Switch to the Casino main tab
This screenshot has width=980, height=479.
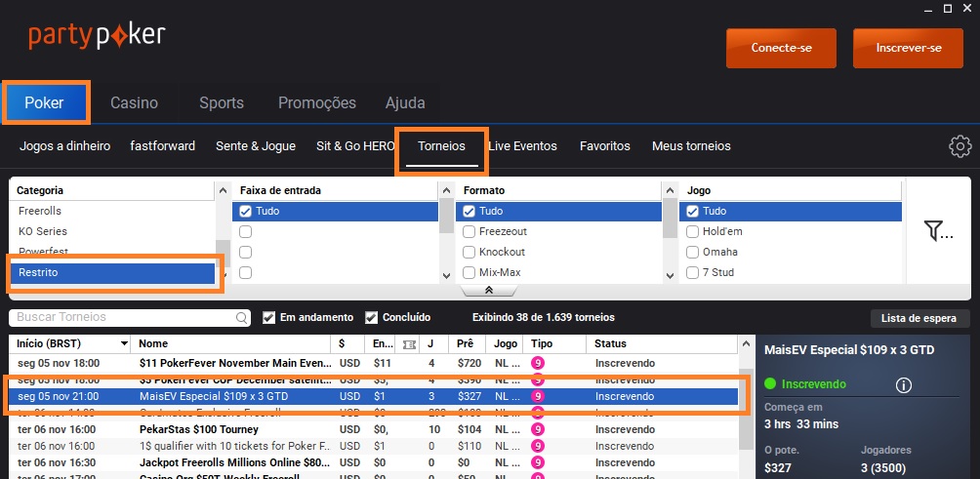[135, 103]
